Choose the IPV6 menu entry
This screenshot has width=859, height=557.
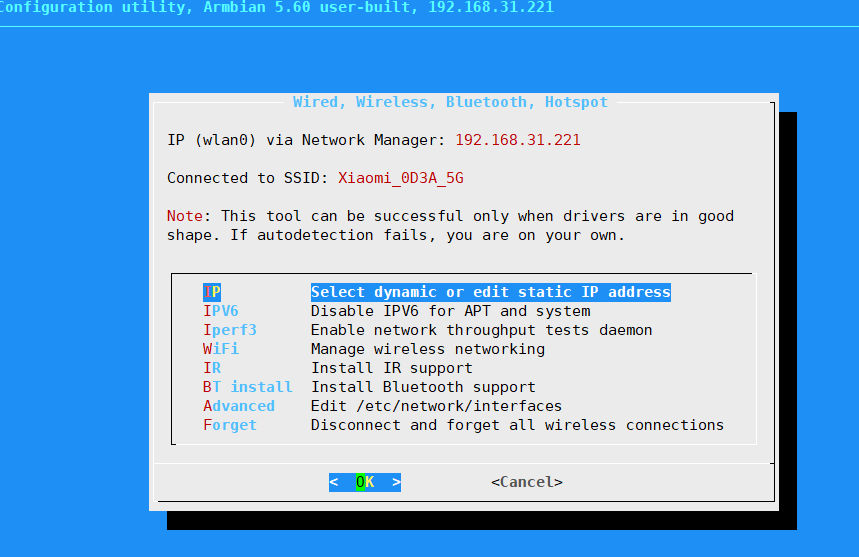[x=221, y=311]
